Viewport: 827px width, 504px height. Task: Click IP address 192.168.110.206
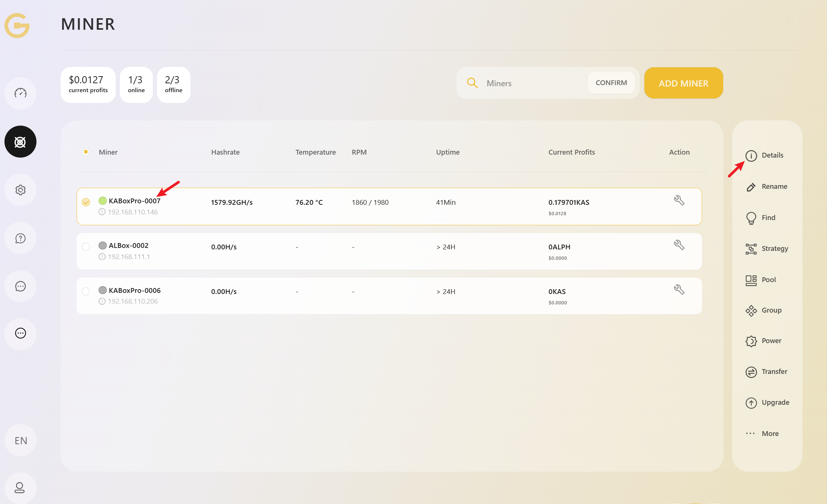point(133,301)
